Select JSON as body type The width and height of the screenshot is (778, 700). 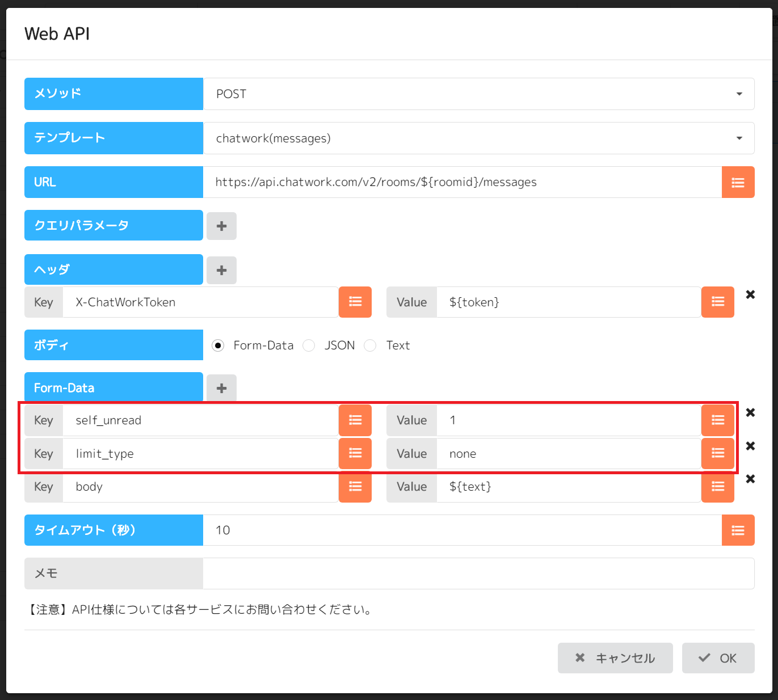[309, 345]
